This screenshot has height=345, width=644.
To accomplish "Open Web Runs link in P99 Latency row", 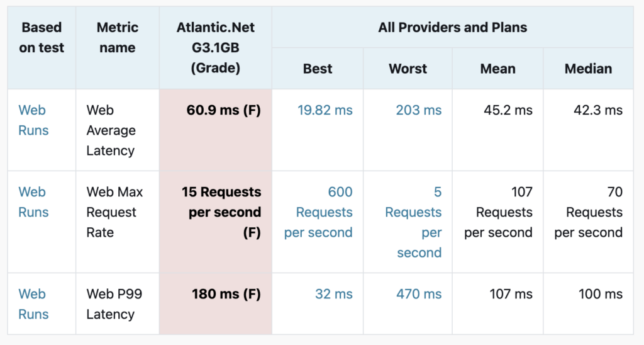I will (x=33, y=304).
